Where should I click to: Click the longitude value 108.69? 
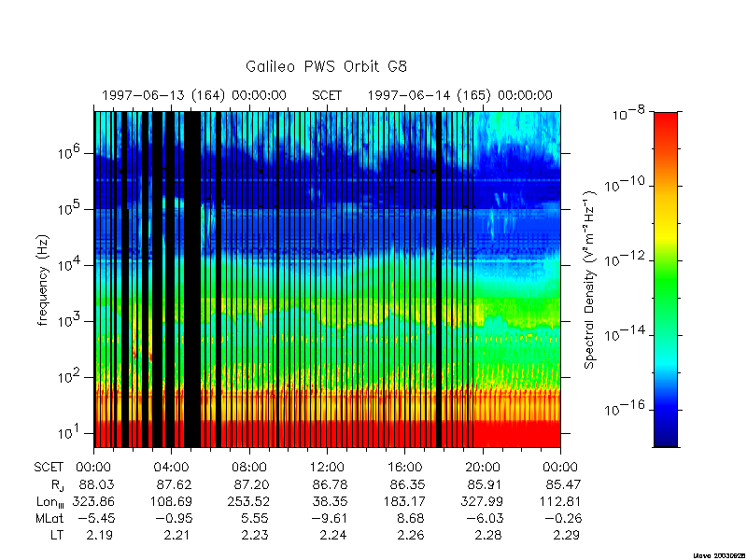click(171, 501)
